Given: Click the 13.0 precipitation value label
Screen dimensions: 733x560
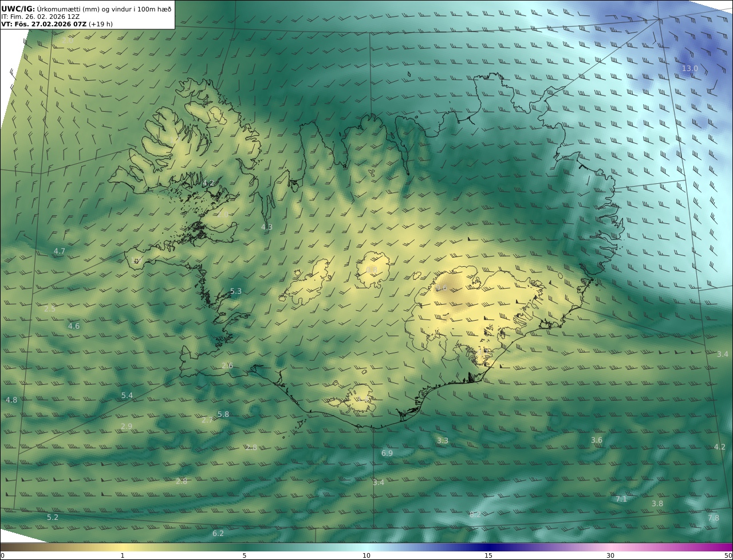Looking at the screenshot, I should [689, 68].
